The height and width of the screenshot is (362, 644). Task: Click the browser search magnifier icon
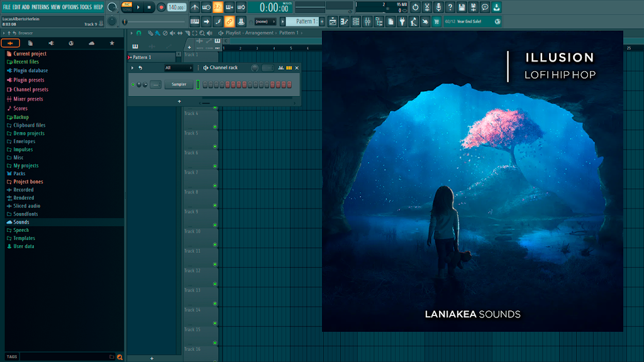pyautogui.click(x=119, y=357)
